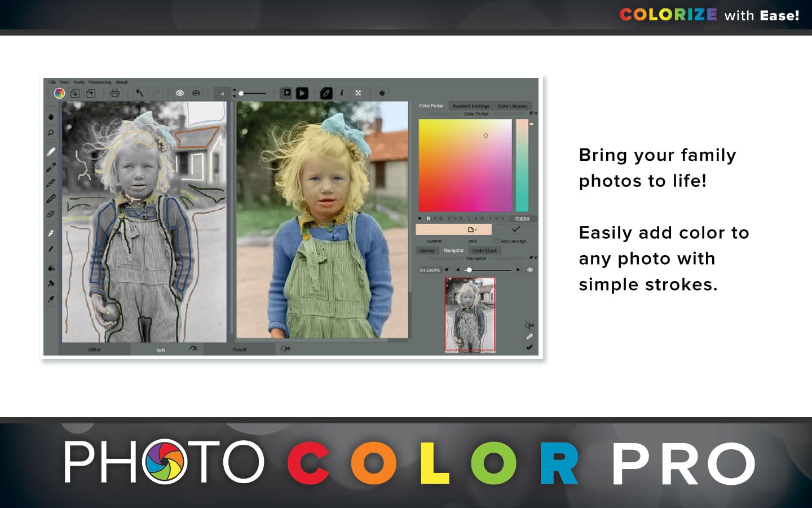Click the solid play process button
The height and width of the screenshot is (508, 812).
click(302, 93)
